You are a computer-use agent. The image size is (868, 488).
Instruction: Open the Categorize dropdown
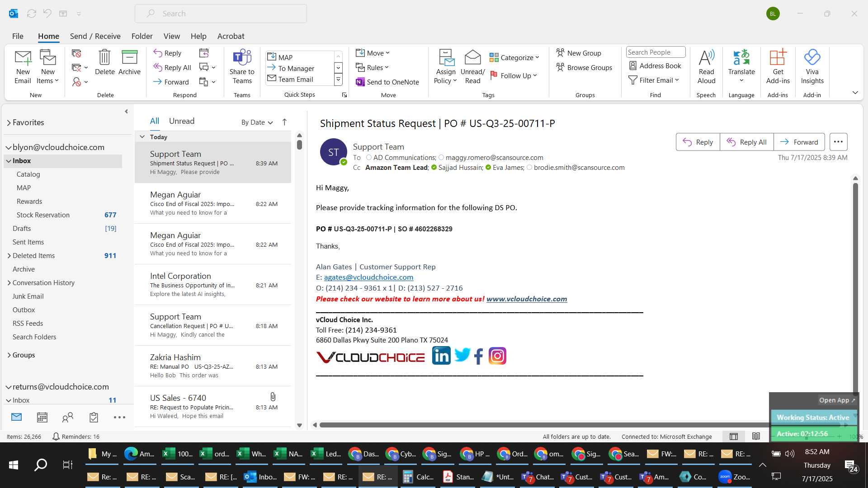tap(514, 57)
